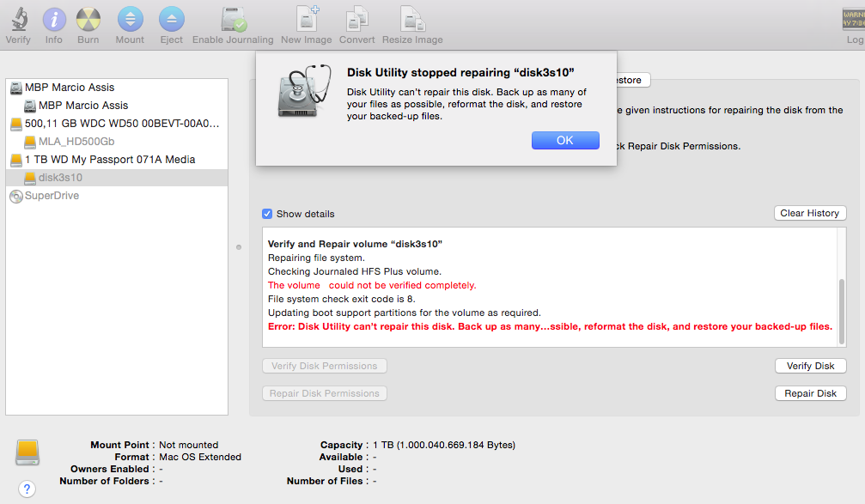This screenshot has width=865, height=504.
Task: Open the New Image tool
Action: 306,17
